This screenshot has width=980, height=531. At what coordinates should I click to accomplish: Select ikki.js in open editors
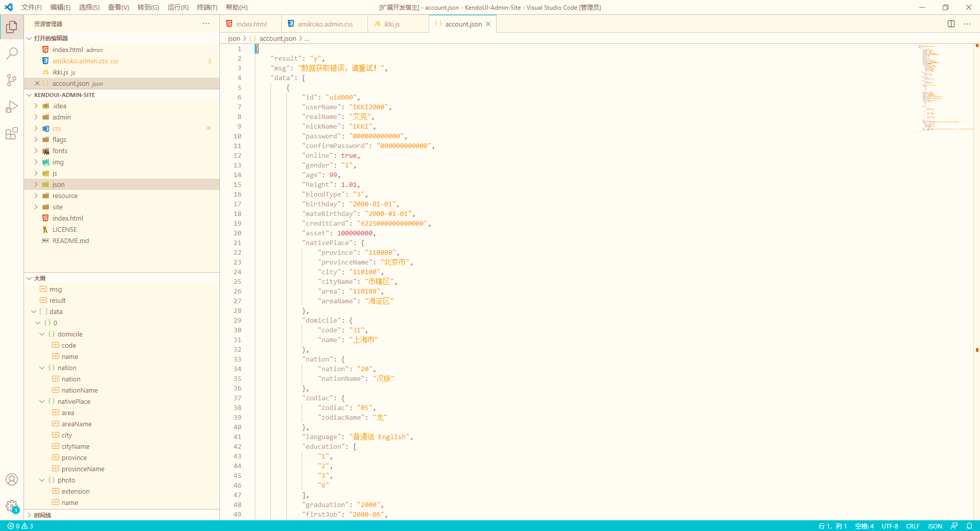pyautogui.click(x=121, y=72)
